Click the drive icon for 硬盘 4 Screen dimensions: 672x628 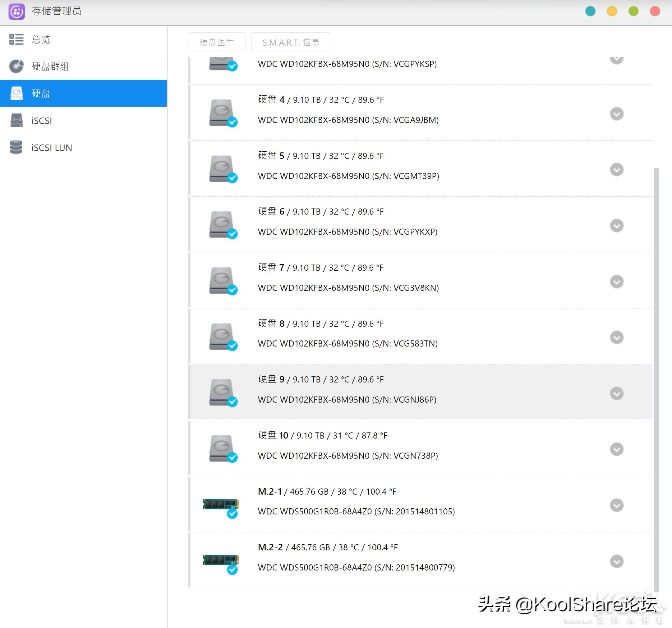[221, 111]
